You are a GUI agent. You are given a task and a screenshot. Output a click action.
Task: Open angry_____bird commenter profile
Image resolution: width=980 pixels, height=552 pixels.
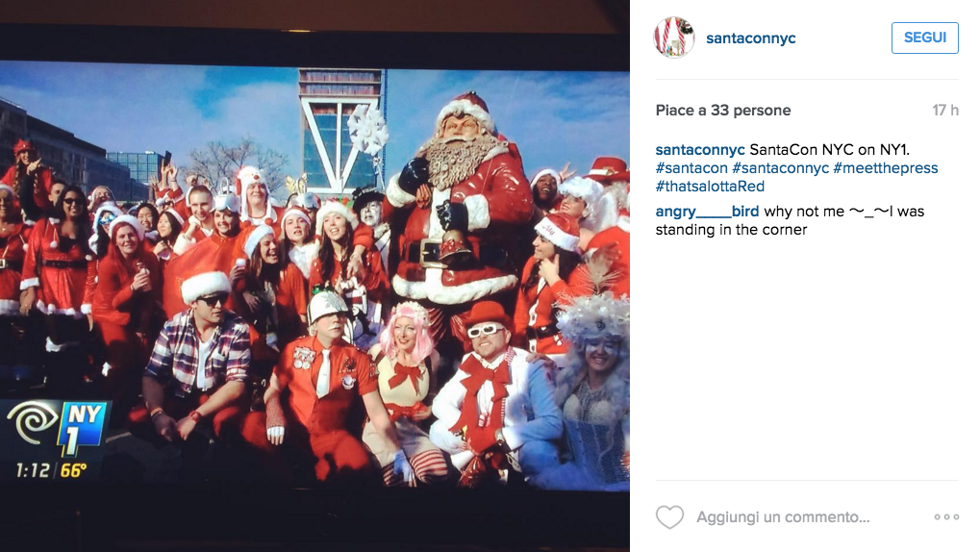[707, 212]
